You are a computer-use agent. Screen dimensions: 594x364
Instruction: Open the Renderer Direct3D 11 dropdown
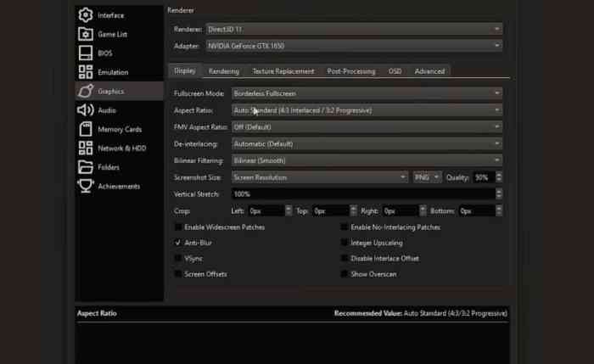coord(354,29)
